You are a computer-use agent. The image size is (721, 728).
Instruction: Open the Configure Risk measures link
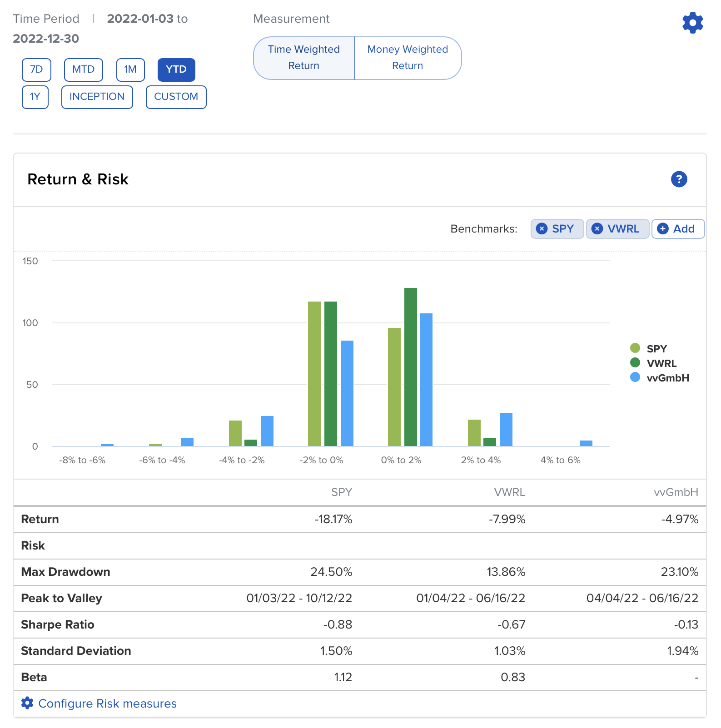(108, 703)
